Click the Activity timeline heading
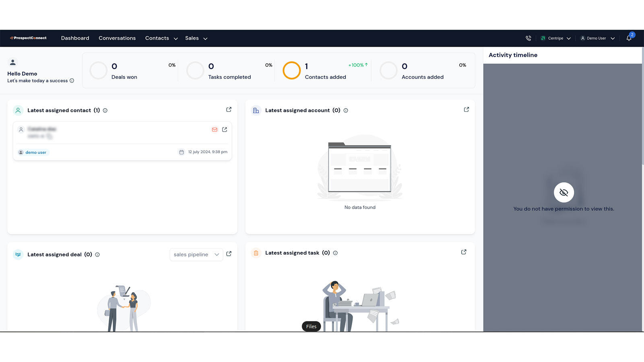Image resolution: width=644 pixels, height=362 pixels. coord(513,55)
